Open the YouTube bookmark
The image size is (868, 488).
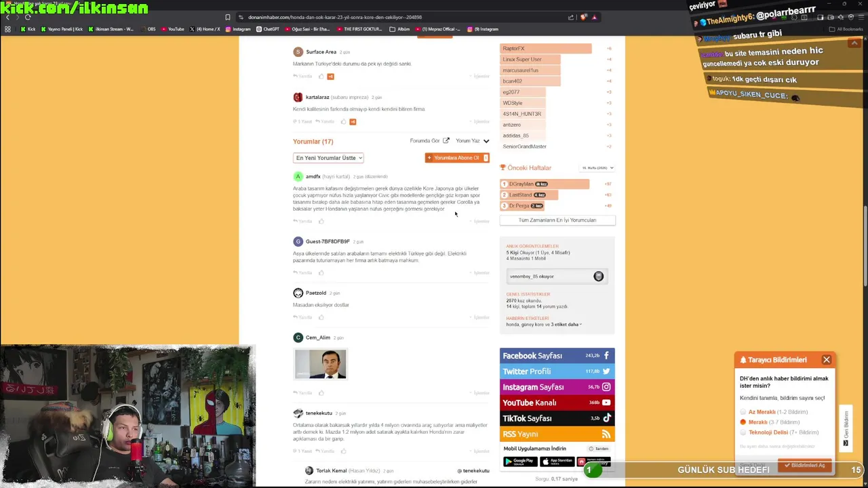pos(172,29)
